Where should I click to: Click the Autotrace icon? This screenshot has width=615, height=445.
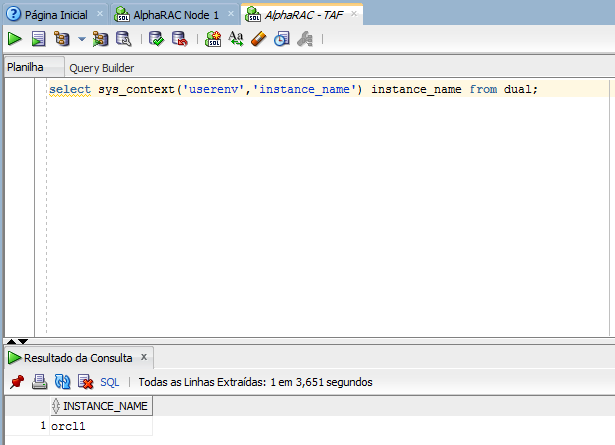100,39
